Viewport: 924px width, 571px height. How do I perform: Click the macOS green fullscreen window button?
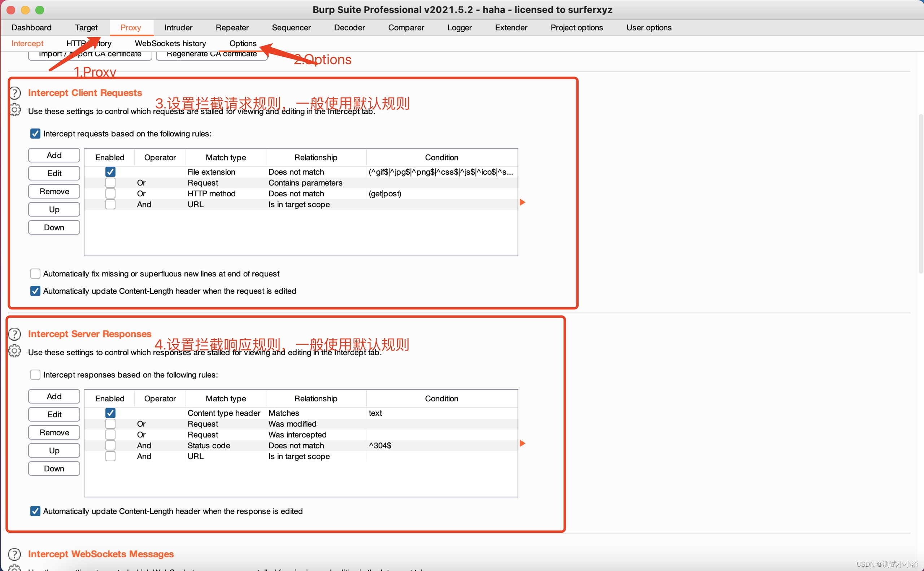[x=40, y=10]
